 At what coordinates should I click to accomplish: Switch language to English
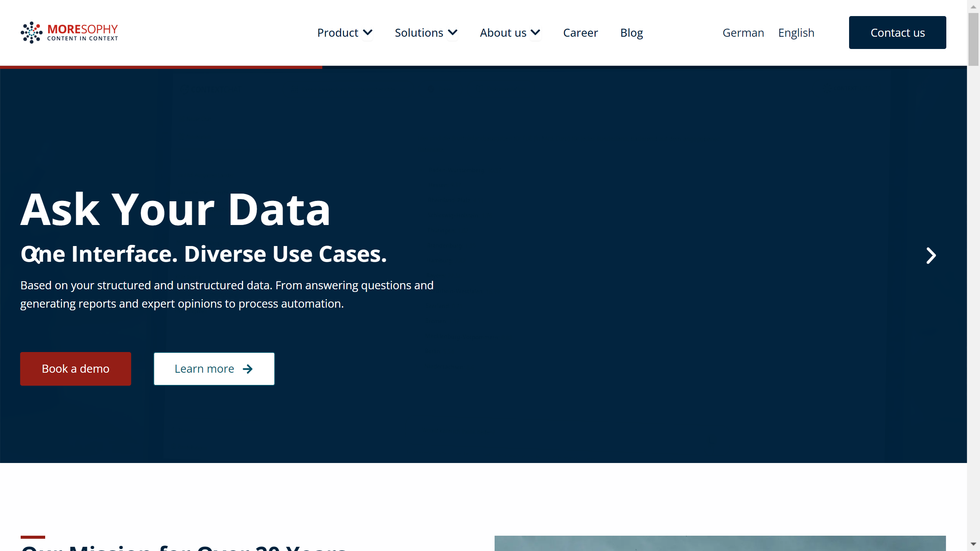click(x=796, y=33)
